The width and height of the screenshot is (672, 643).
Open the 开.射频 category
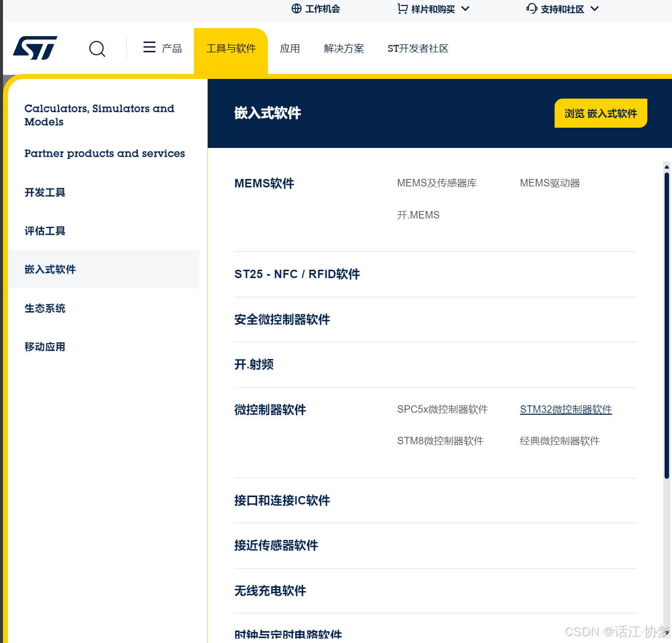(254, 364)
